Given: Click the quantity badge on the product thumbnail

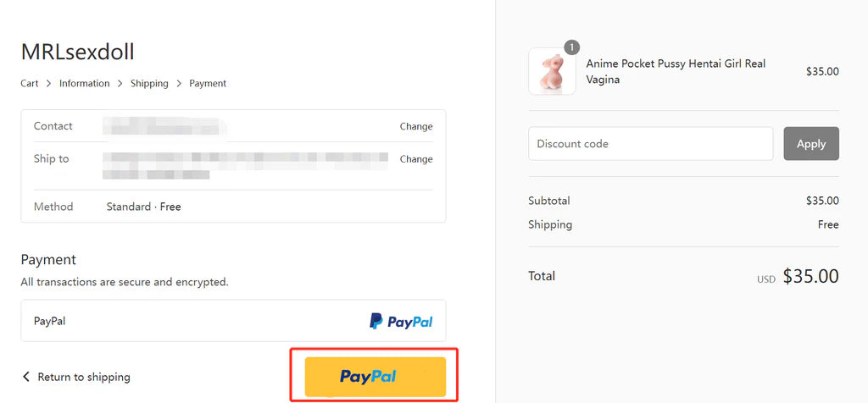Looking at the screenshot, I should [x=572, y=47].
